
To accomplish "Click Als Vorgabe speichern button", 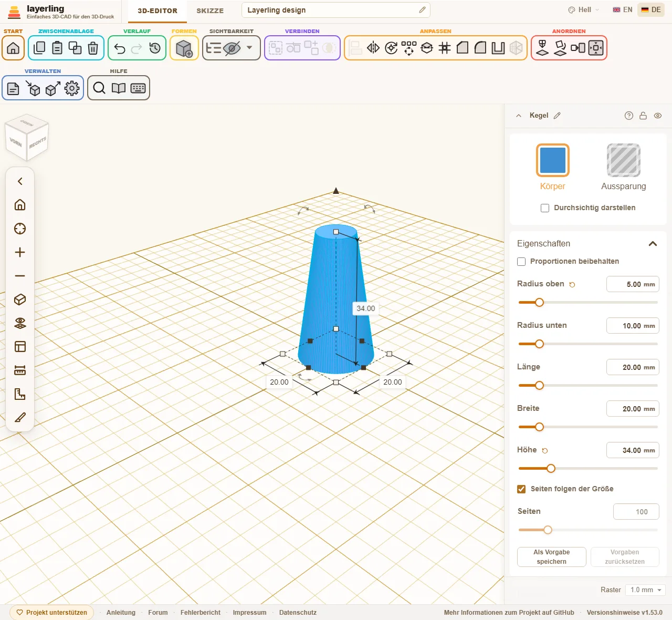I will (552, 557).
